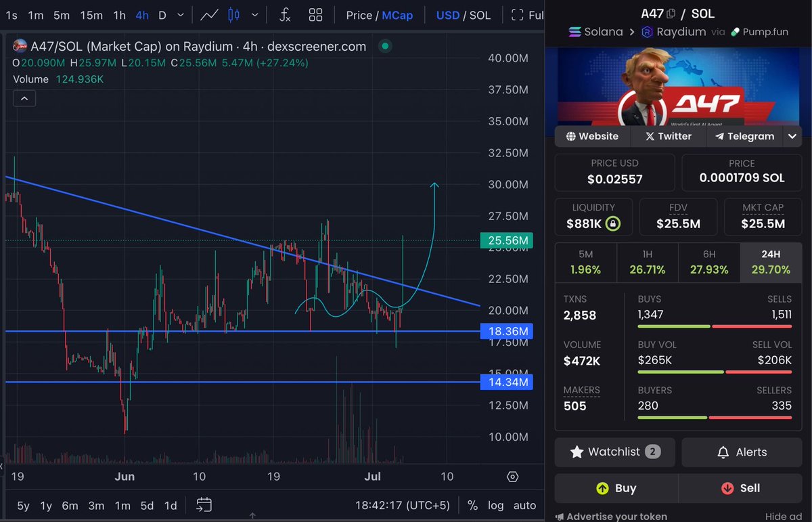The height and width of the screenshot is (522, 812).
Task: Open the token Website link
Action: coord(592,136)
